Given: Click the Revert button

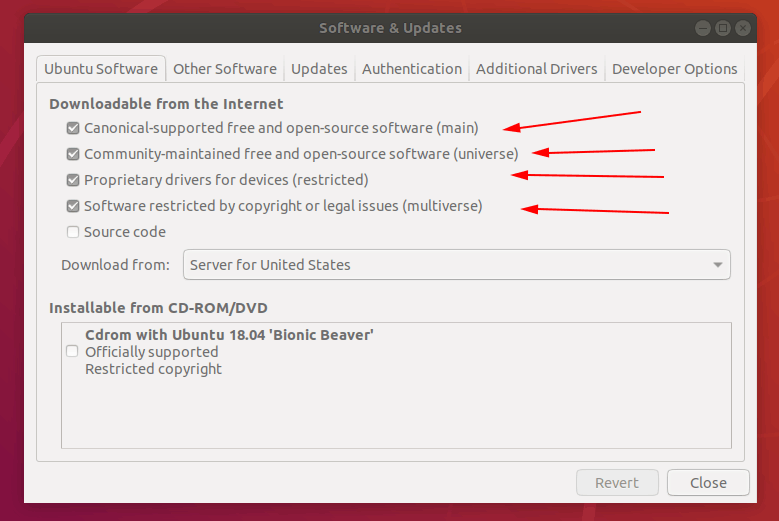Looking at the screenshot, I should click(617, 482).
